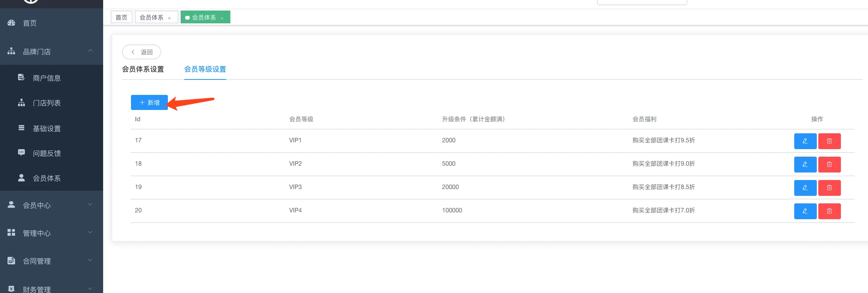Edit the VIP2 membership level

tap(805, 165)
